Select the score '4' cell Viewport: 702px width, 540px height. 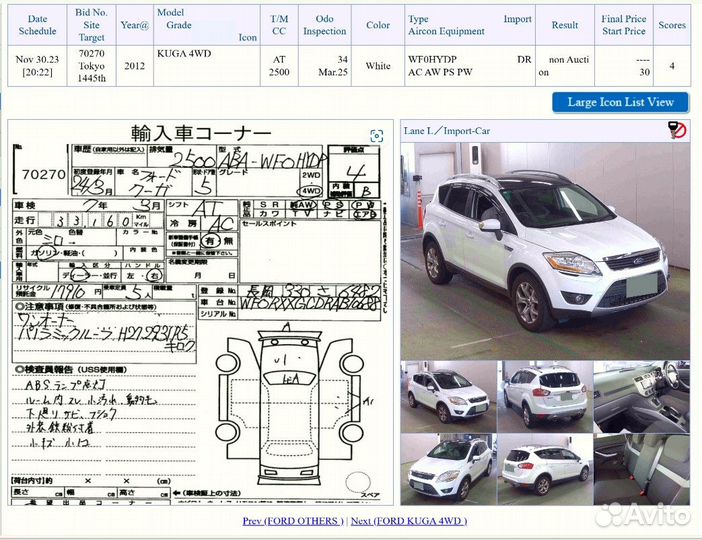[x=672, y=66]
